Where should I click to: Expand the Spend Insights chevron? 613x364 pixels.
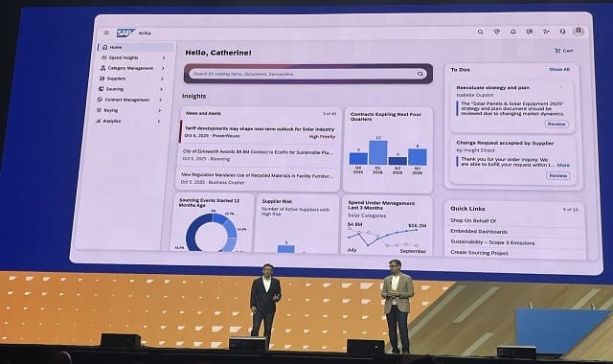coord(164,57)
